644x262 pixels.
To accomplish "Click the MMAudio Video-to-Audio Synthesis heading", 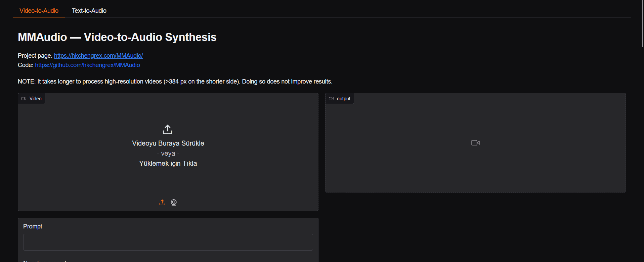I will pos(117,37).
